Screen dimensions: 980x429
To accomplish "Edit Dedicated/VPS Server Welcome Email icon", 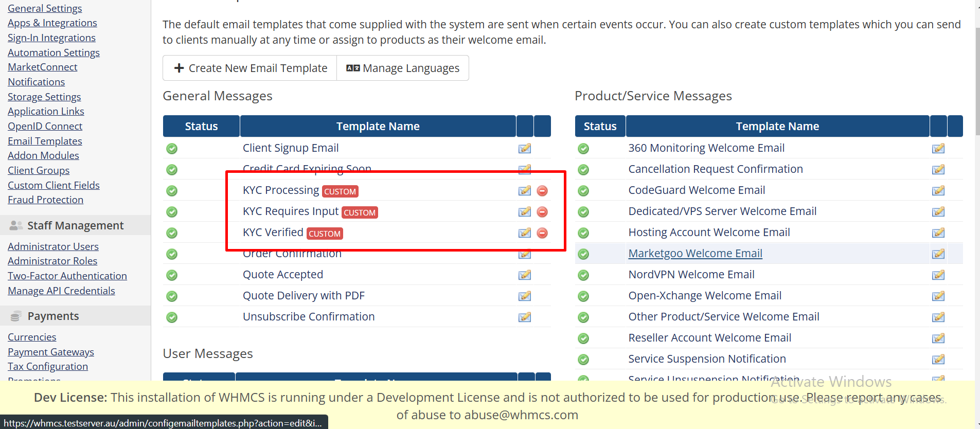I will (938, 212).
